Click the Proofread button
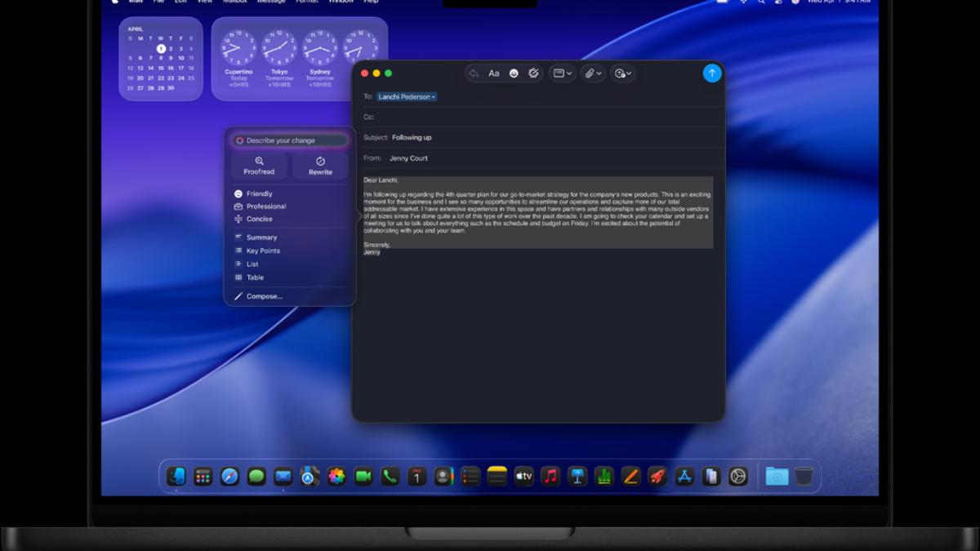The image size is (980, 551). pos(259,166)
